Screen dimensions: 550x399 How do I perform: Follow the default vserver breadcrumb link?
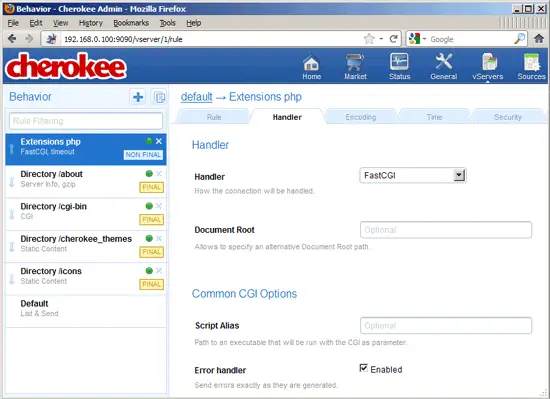196,97
